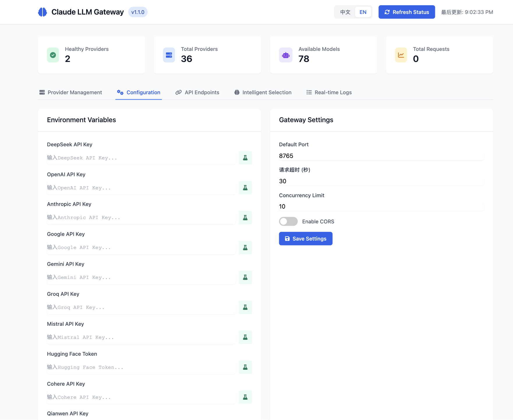Focus the Mistral API Key input field
Viewport: 513px width, 420px height.
click(141, 337)
